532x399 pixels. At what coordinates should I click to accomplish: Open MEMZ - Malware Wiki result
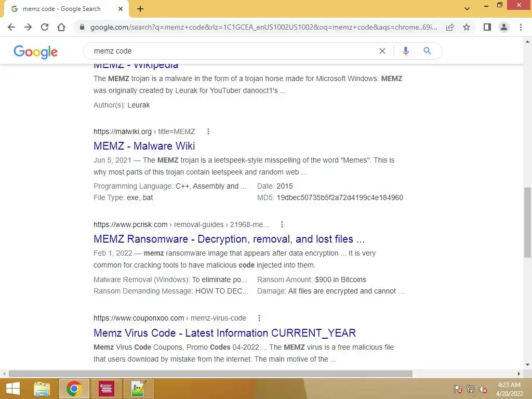coord(144,146)
